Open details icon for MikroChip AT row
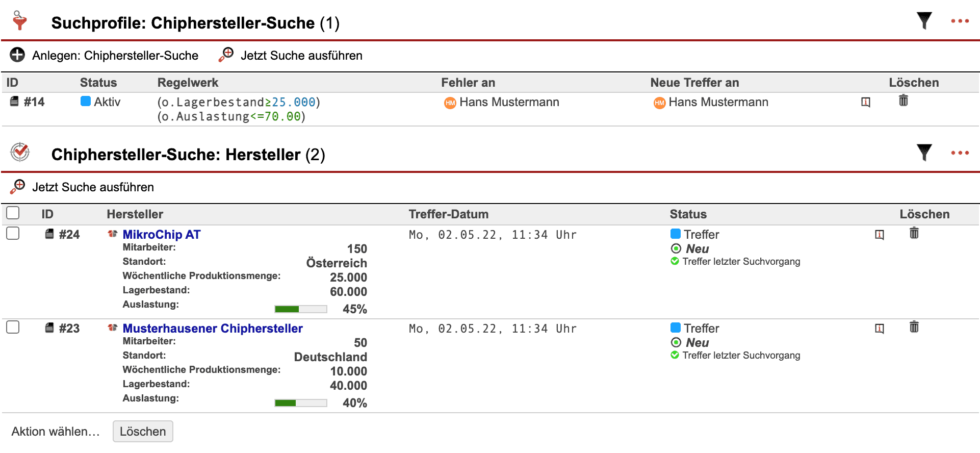Screen dimensions: 980x453 click(879, 235)
